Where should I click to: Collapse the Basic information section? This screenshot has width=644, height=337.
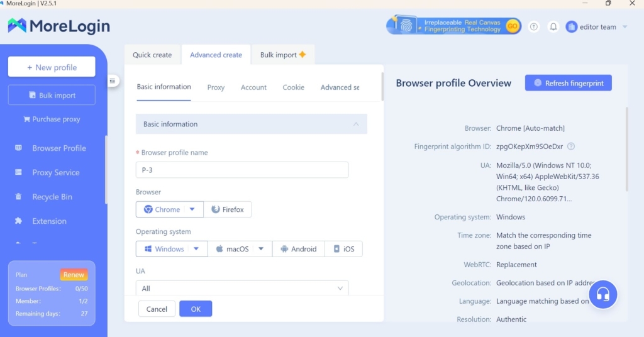(x=356, y=124)
